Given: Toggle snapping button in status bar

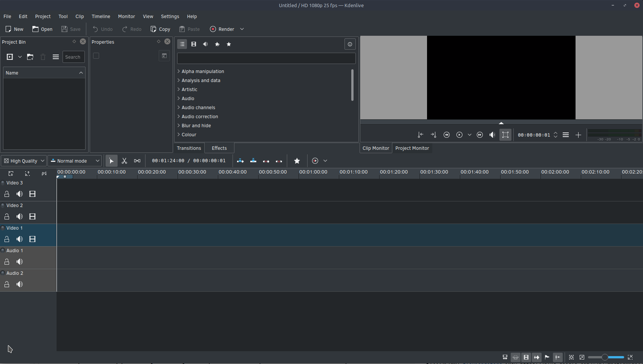Looking at the screenshot, I should 558,357.
